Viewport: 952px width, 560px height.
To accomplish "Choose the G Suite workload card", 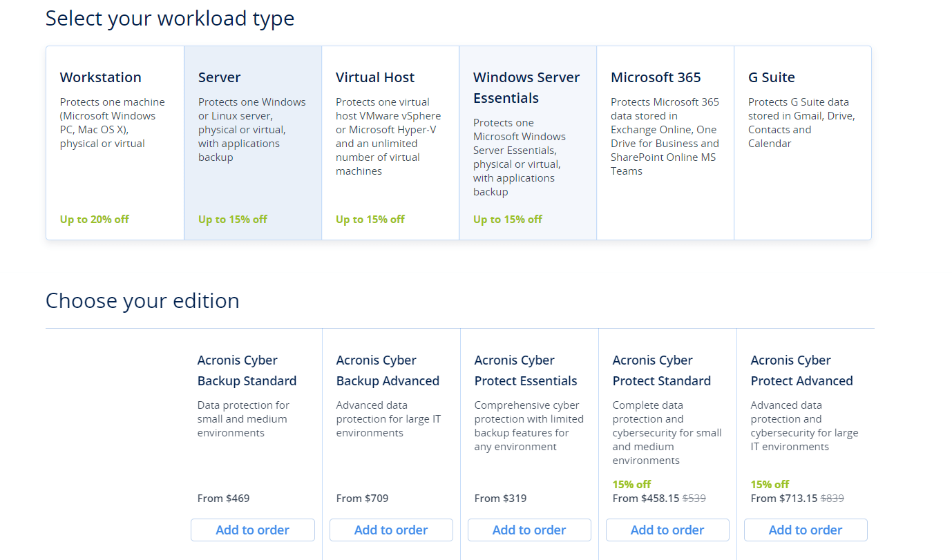I will click(x=803, y=143).
